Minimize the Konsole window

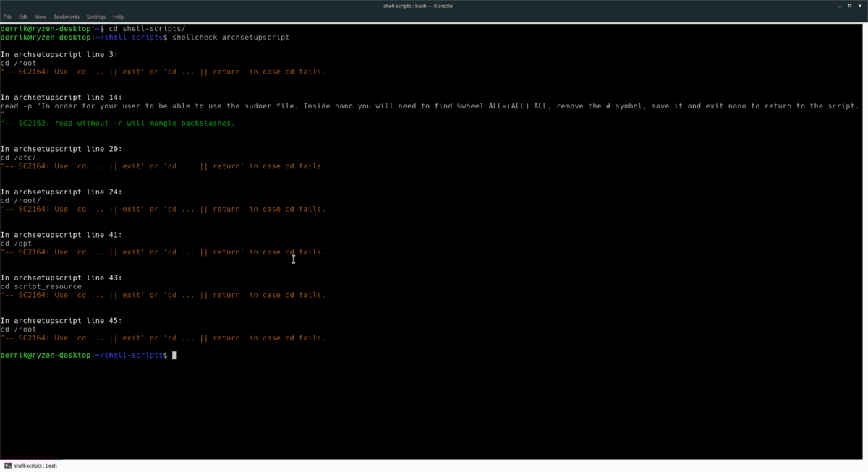tap(839, 6)
